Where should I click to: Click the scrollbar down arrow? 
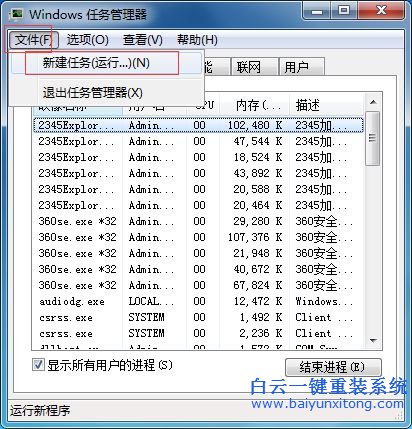(373, 341)
